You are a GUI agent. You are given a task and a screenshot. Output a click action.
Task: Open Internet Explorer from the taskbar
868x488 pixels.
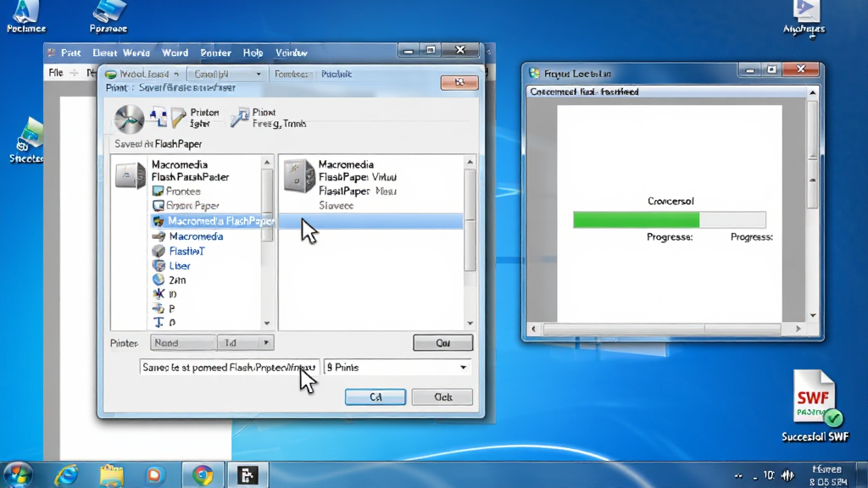pyautogui.click(x=65, y=474)
